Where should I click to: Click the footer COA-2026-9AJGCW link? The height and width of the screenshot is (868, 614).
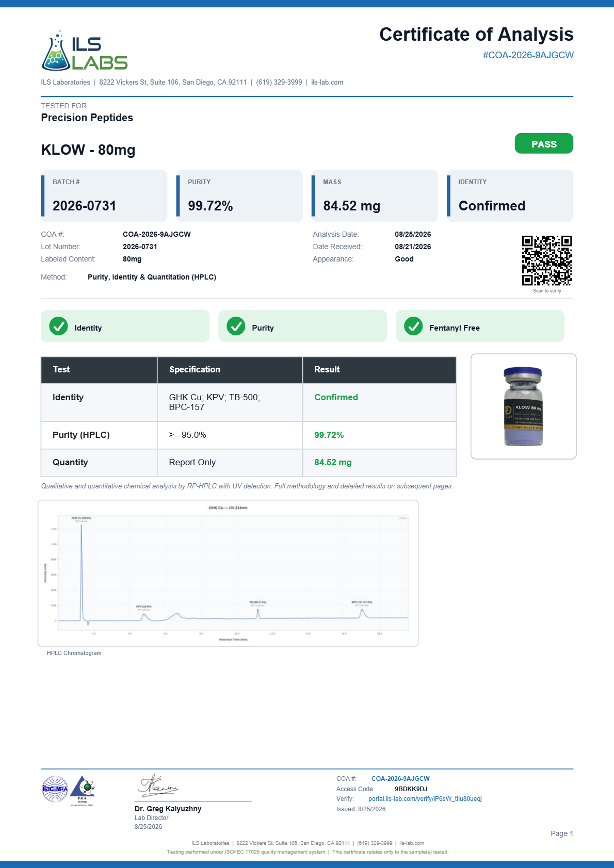tap(400, 779)
